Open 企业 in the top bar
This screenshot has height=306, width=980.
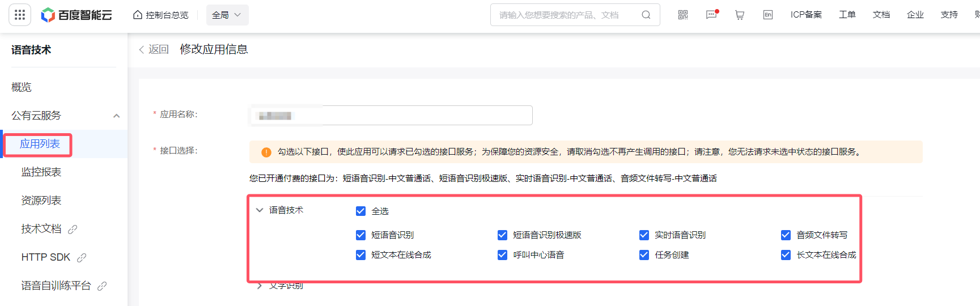click(915, 15)
